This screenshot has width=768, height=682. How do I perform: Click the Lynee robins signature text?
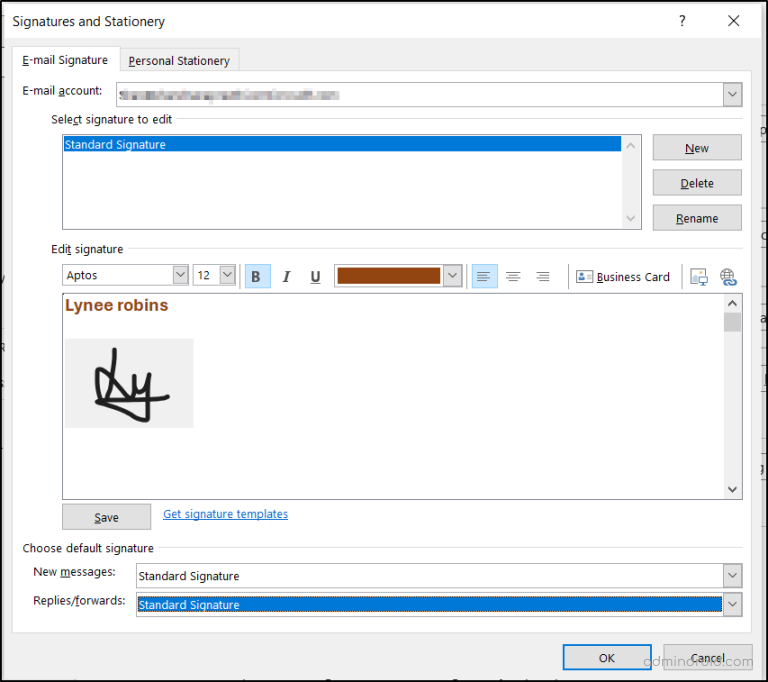[117, 305]
